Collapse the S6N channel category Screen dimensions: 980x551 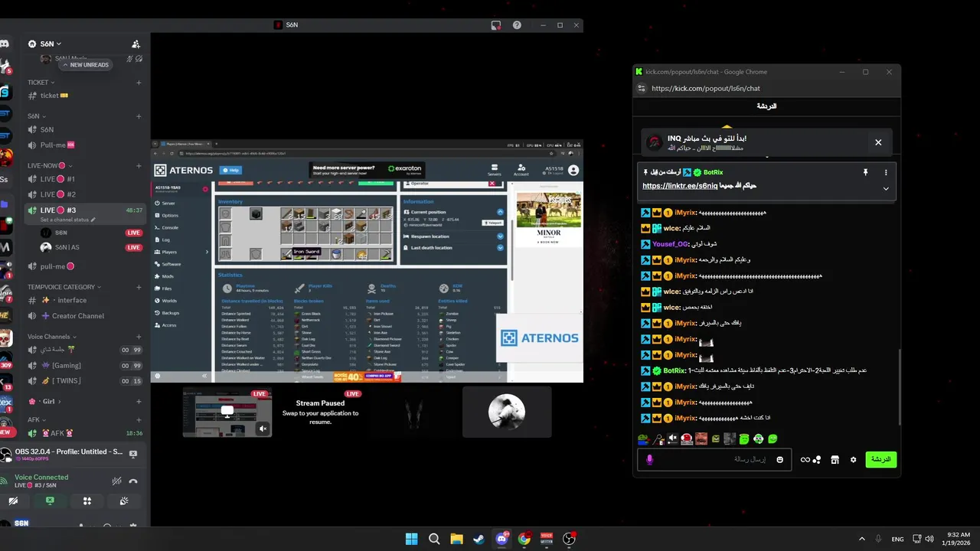click(36, 116)
